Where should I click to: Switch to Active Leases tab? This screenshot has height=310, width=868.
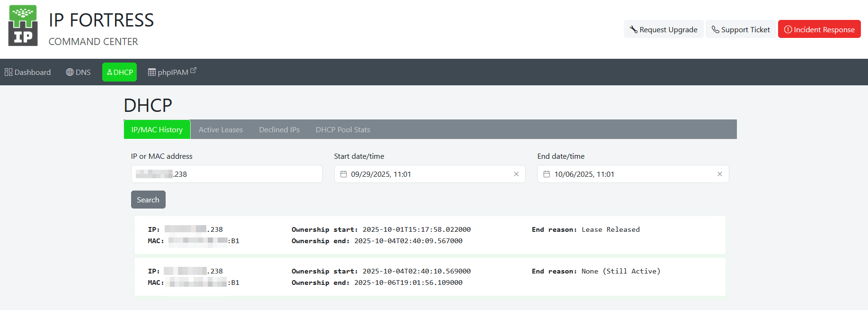coord(221,129)
